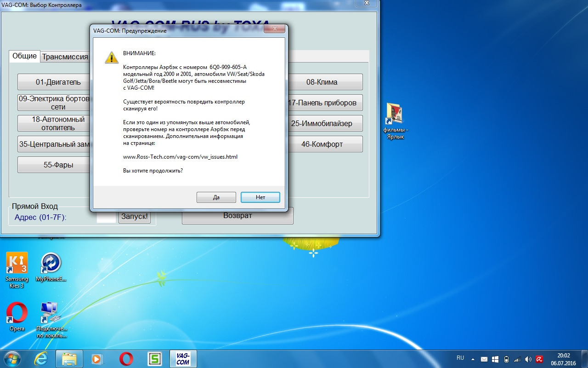Open the 55-Фары controller
The width and height of the screenshot is (588, 368).
pos(55,165)
